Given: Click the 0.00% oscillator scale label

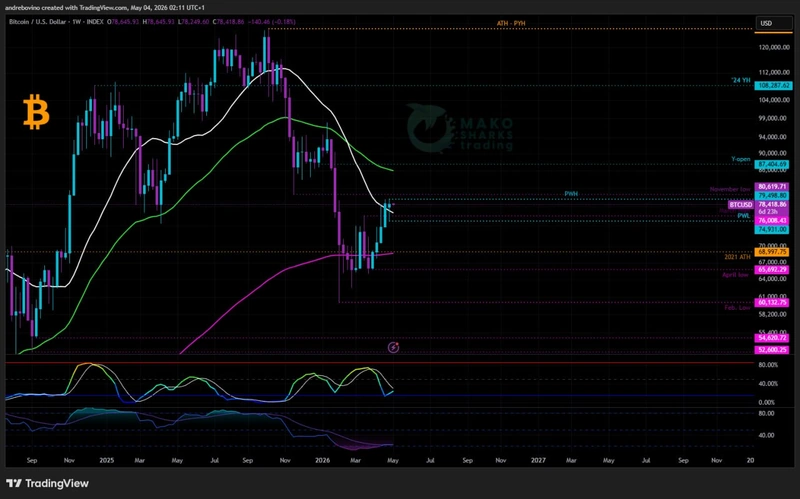Looking at the screenshot, I should coord(766,403).
